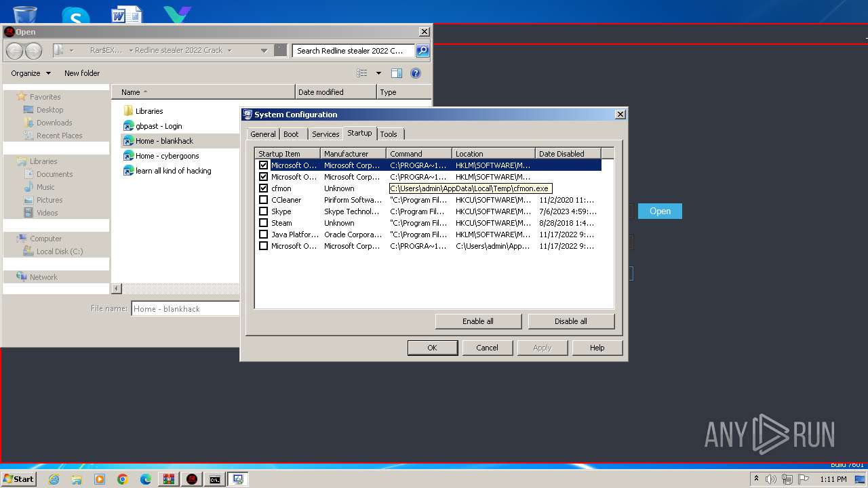Expand the Redline stealer 2022 Crack path dropdown

229,50
